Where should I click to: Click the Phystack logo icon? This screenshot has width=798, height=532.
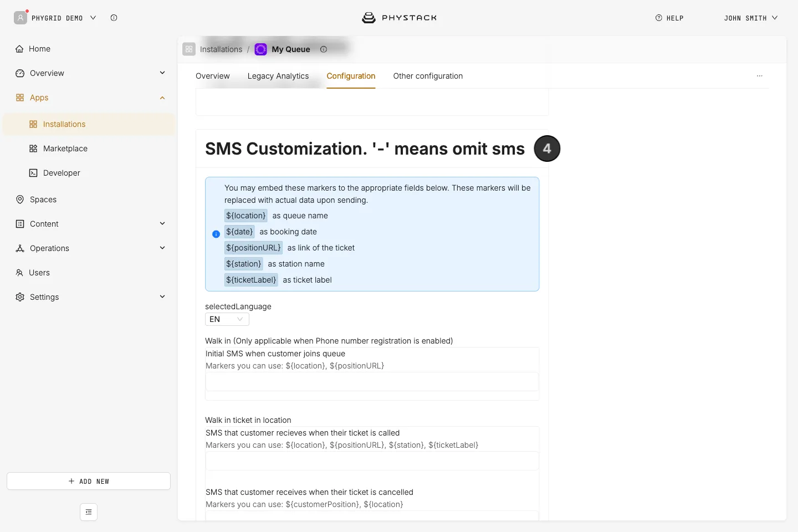(x=369, y=18)
